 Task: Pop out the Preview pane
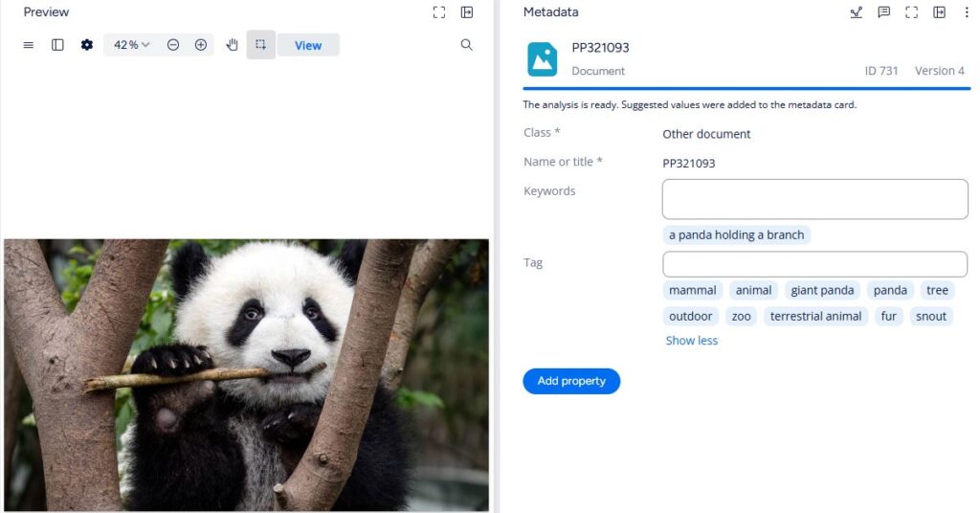pyautogui.click(x=467, y=12)
